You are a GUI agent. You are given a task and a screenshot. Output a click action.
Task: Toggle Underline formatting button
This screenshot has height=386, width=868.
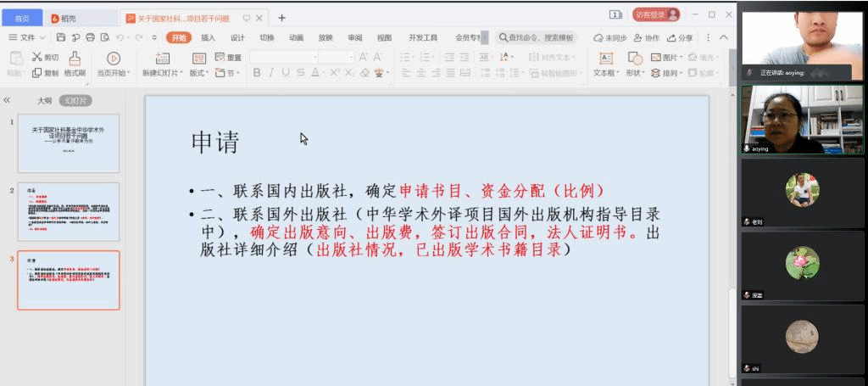click(286, 73)
